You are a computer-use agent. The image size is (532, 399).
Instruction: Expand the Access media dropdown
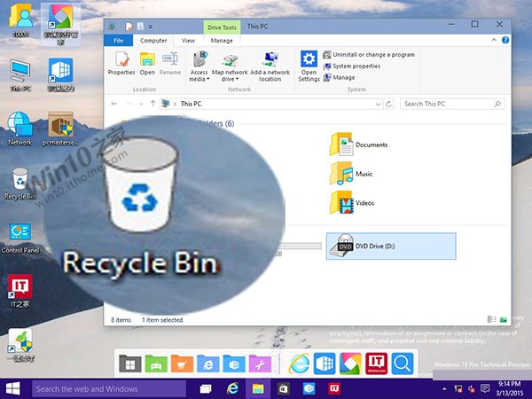[x=199, y=76]
